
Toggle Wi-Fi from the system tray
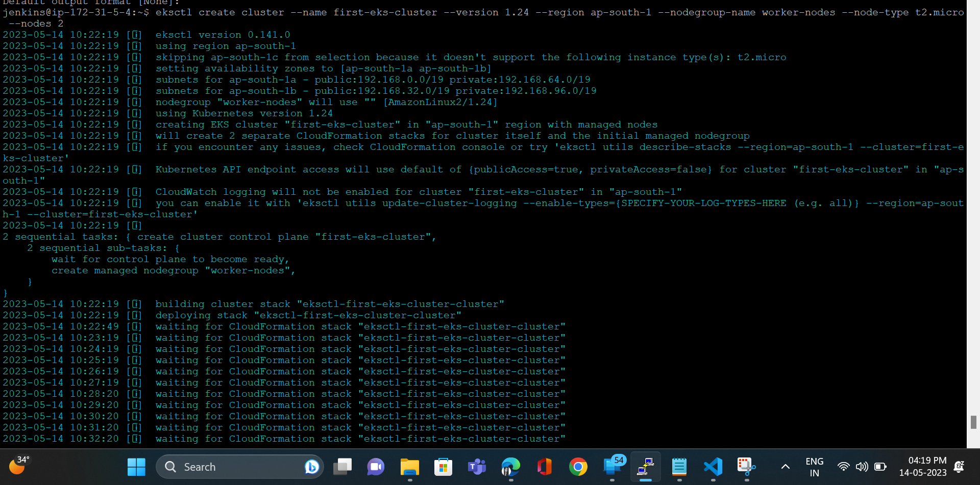pyautogui.click(x=844, y=467)
